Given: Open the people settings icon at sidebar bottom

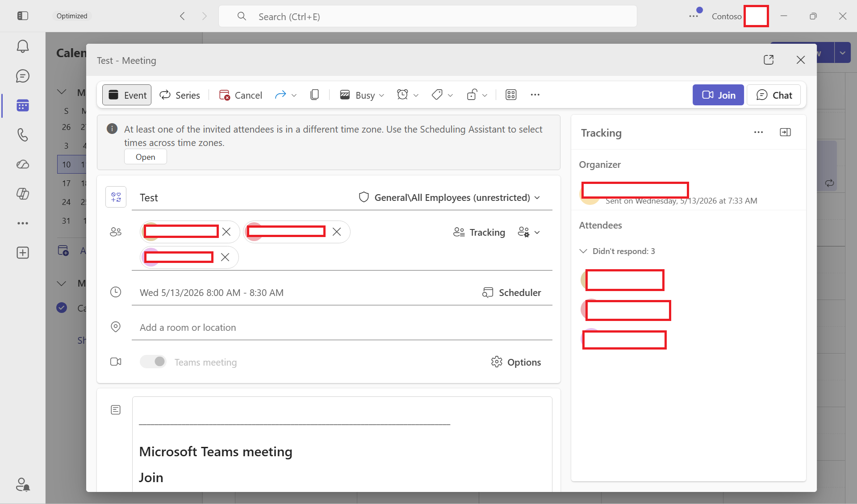Looking at the screenshot, I should point(23,484).
